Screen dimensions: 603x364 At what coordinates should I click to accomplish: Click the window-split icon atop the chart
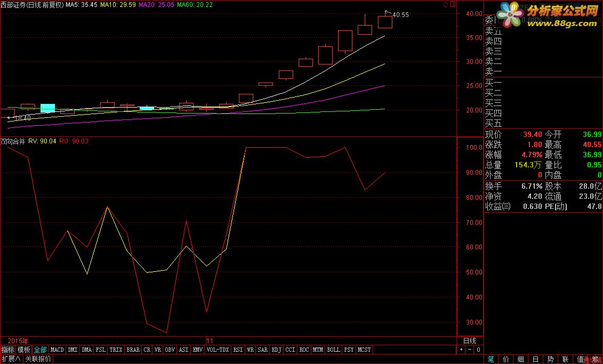tap(453, 5)
